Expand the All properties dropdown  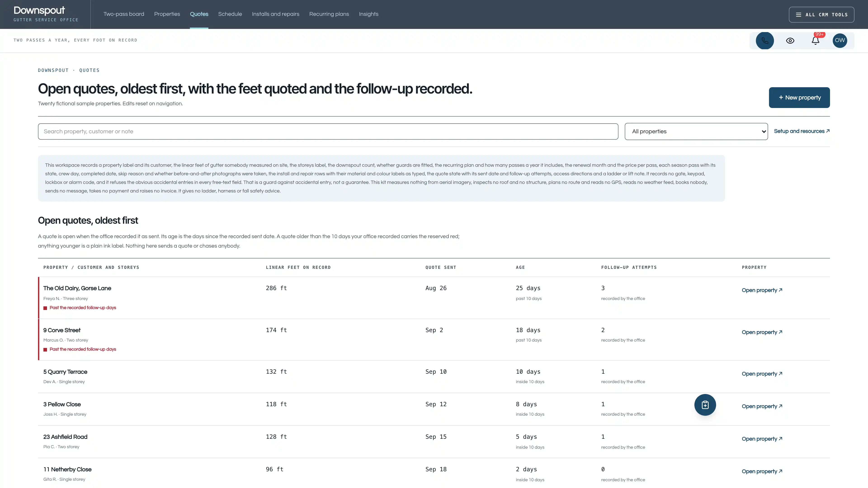(696, 131)
